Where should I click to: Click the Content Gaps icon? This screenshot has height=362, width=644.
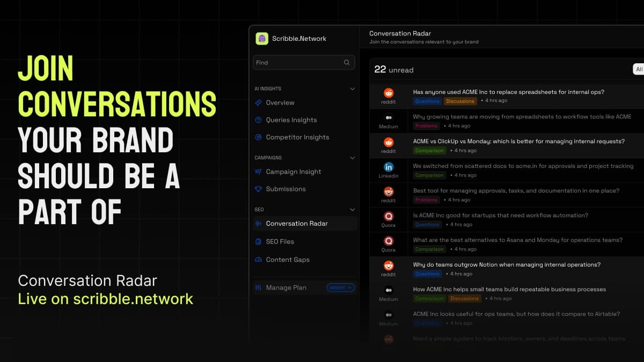click(x=259, y=260)
